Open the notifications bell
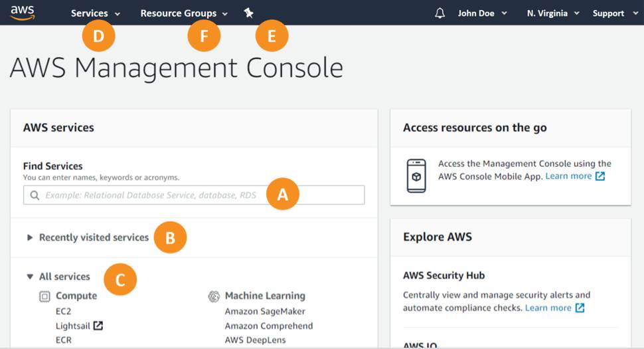The height and width of the screenshot is (349, 644). (x=440, y=13)
